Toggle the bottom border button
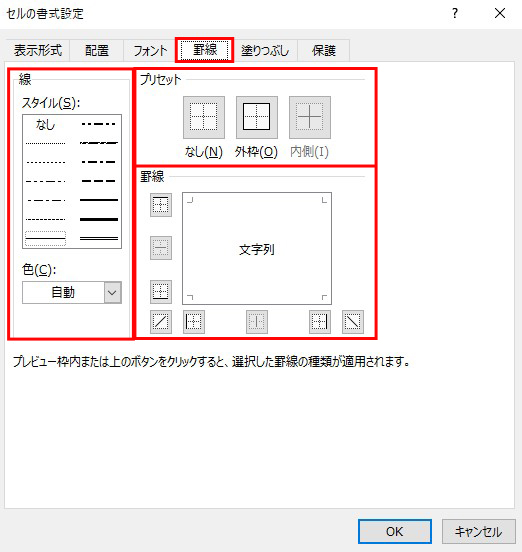The image size is (522, 552). pos(161,291)
